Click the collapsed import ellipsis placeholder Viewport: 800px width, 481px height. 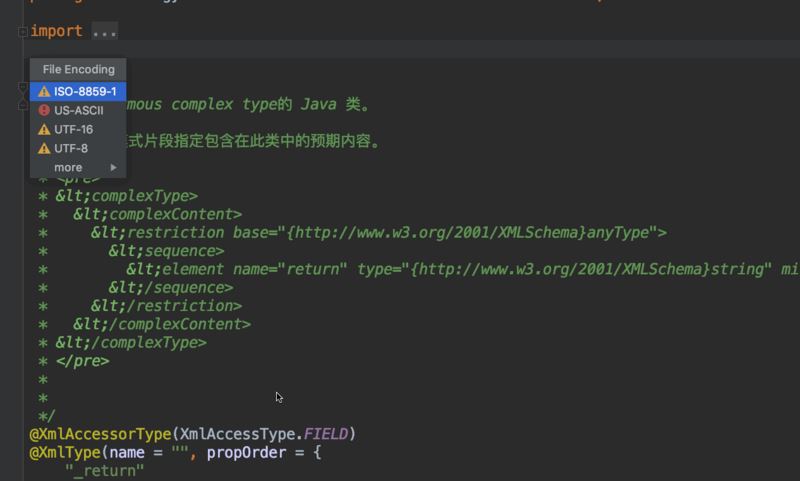(105, 32)
